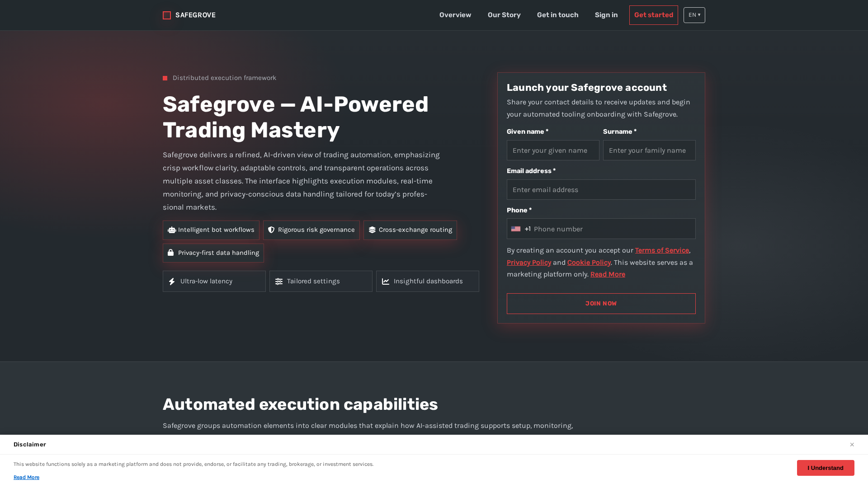
Task: Open the Overview menu item
Action: 455,15
